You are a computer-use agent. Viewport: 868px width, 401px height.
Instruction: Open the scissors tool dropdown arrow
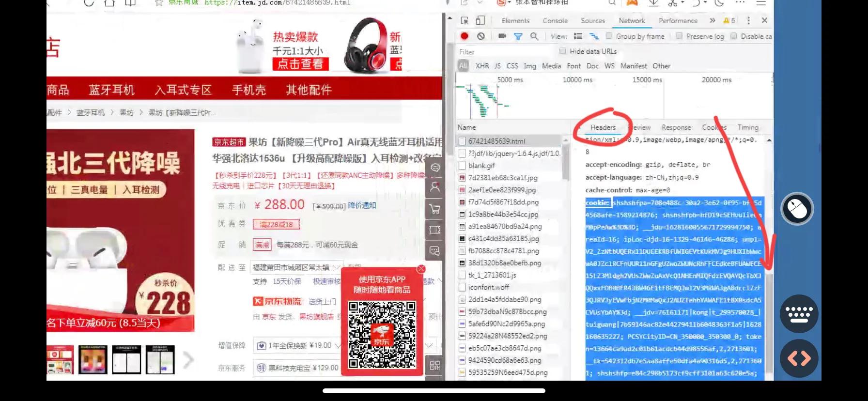click(682, 3)
